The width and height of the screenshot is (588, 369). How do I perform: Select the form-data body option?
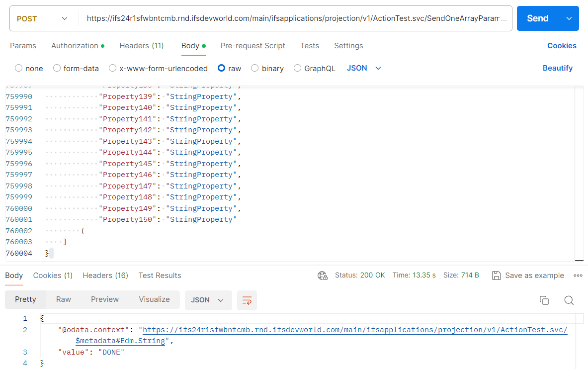coord(58,68)
